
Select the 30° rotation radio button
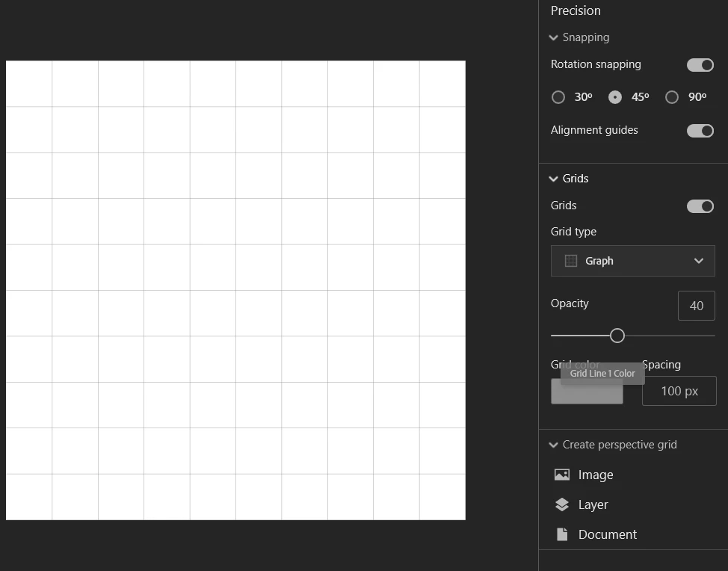[x=558, y=97]
